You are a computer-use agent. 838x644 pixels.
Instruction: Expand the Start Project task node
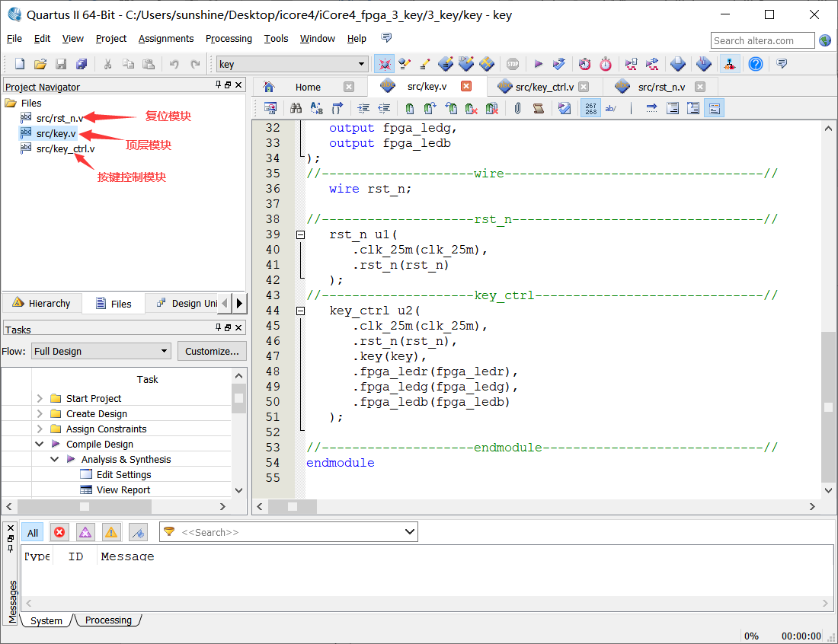pyautogui.click(x=40, y=398)
